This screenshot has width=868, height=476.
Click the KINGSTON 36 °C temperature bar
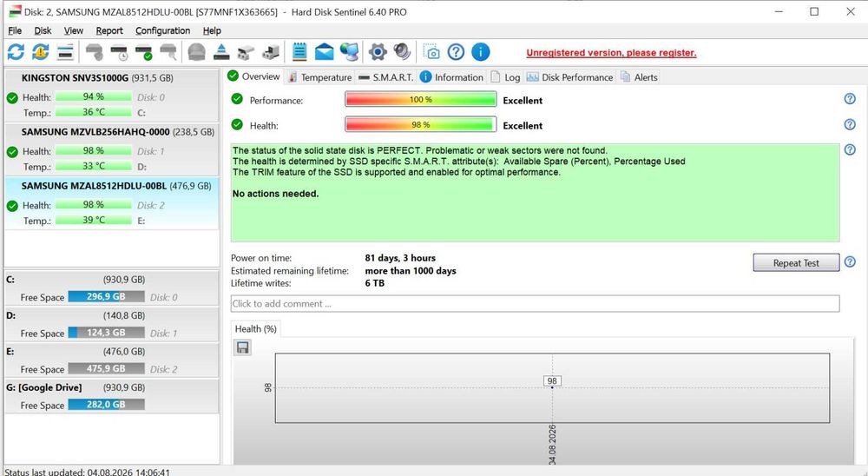(x=93, y=112)
